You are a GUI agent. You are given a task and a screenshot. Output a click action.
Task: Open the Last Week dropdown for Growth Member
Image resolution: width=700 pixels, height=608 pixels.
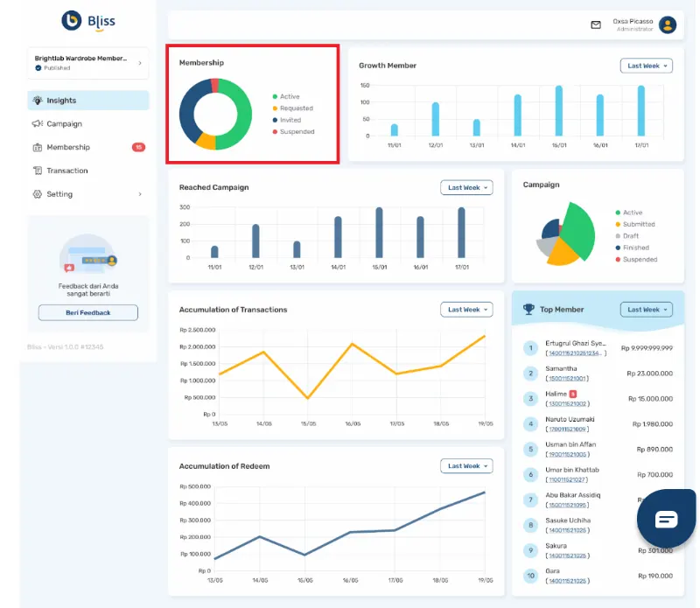pyautogui.click(x=646, y=66)
